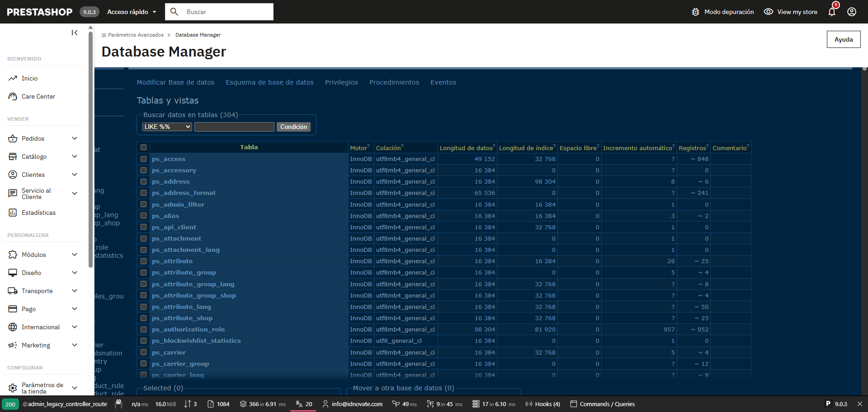Check the ps_alias table checkbox

pos(143,216)
